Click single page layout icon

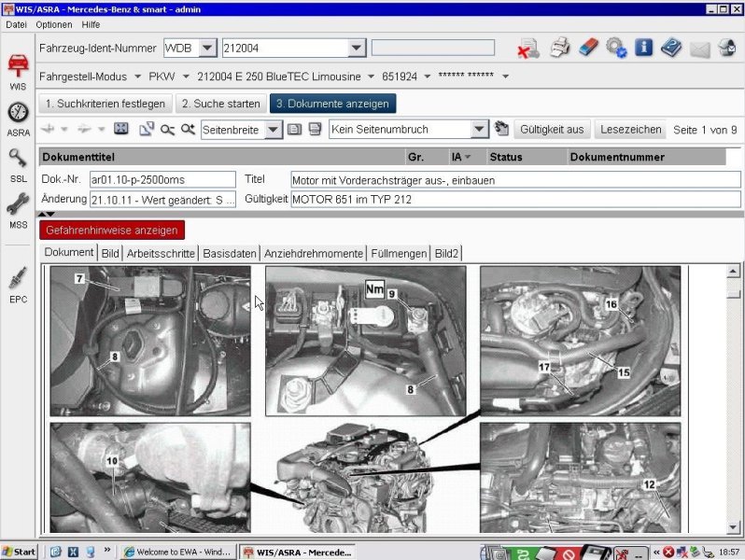tap(295, 129)
